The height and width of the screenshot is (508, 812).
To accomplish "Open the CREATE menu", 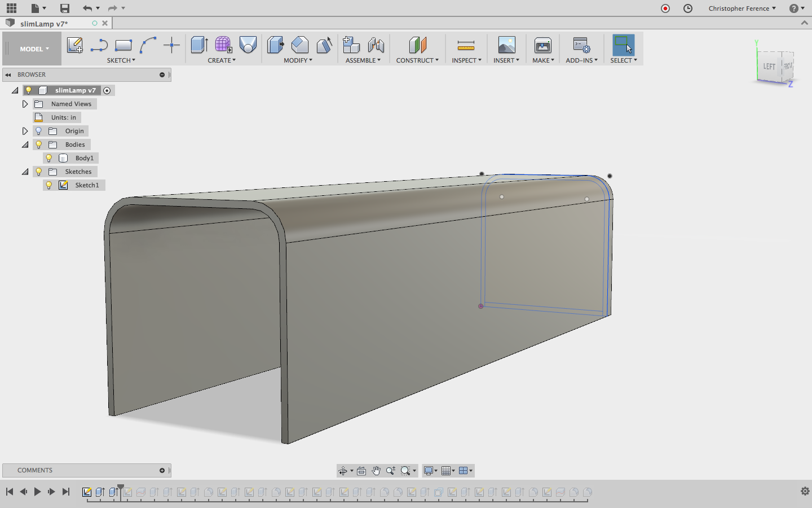I will pyautogui.click(x=222, y=60).
